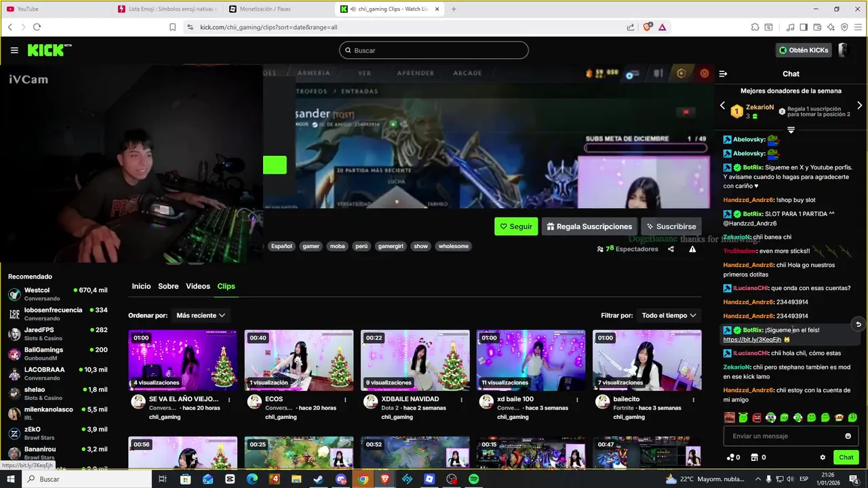Click the Obtén KICKs button
This screenshot has height=488, width=868.
click(x=804, y=50)
